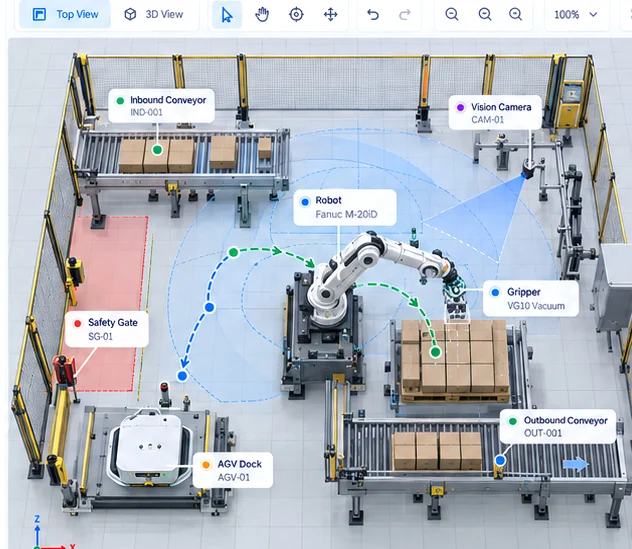The height and width of the screenshot is (549, 632).
Task: Select the Robot Fanuc M-20iD label
Action: tap(345, 207)
